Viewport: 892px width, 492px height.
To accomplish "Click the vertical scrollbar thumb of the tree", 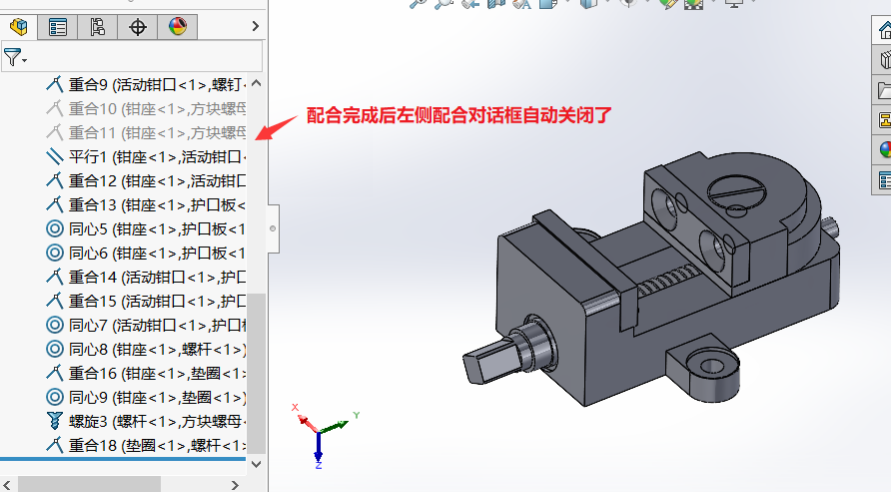I will pyautogui.click(x=257, y=373).
